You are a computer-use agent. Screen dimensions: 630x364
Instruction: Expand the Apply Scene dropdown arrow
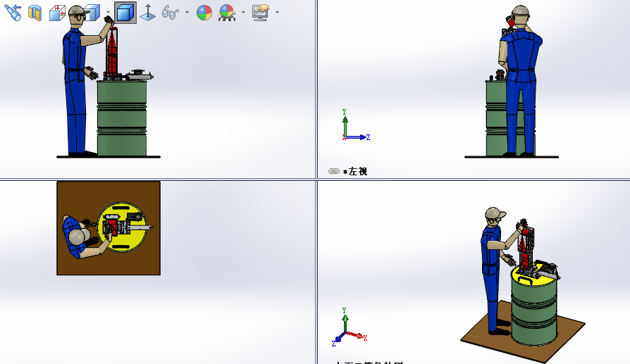click(x=244, y=13)
